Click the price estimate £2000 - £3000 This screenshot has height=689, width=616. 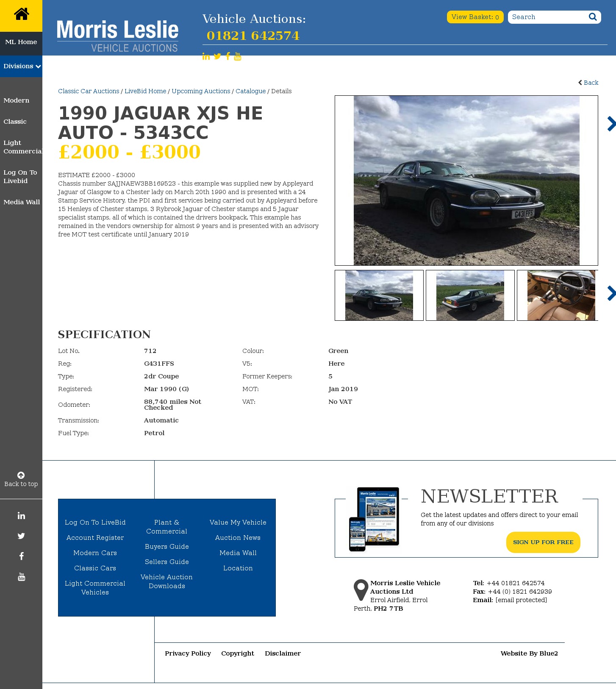click(129, 152)
